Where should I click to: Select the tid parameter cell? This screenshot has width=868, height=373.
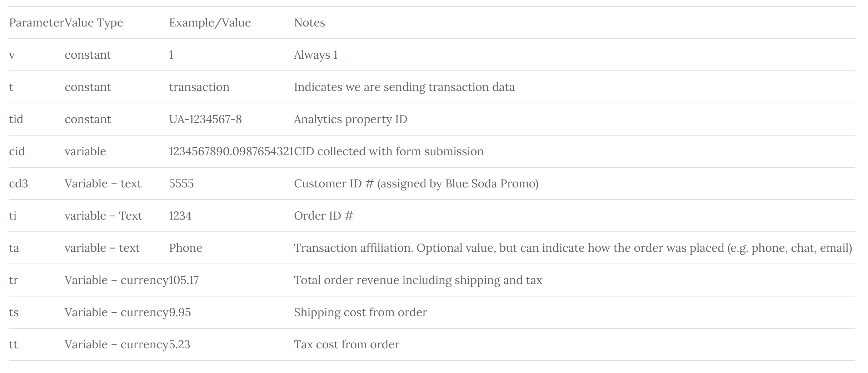16,119
